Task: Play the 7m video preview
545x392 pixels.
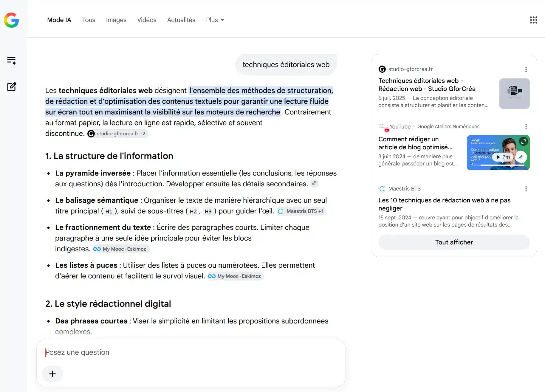Action: point(503,157)
